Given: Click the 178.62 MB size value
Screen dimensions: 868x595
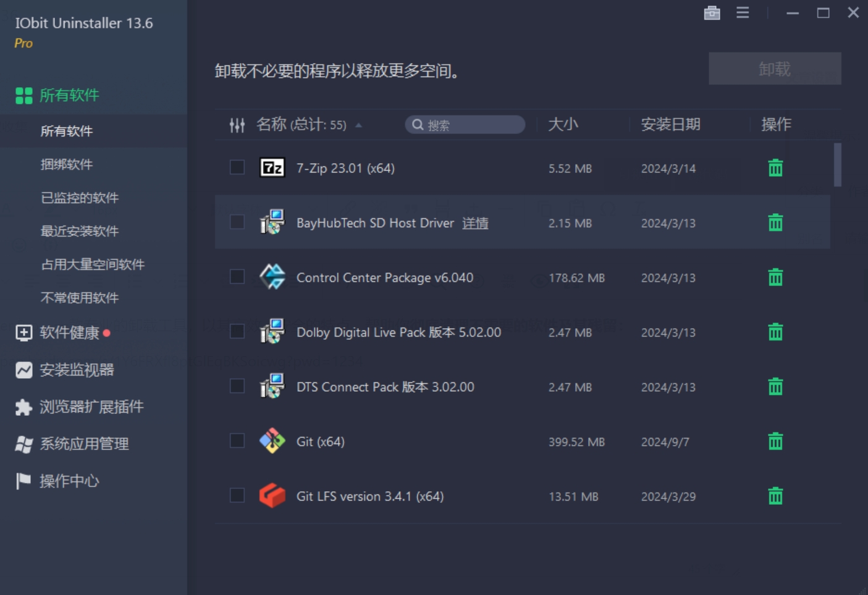Looking at the screenshot, I should pyautogui.click(x=576, y=278).
